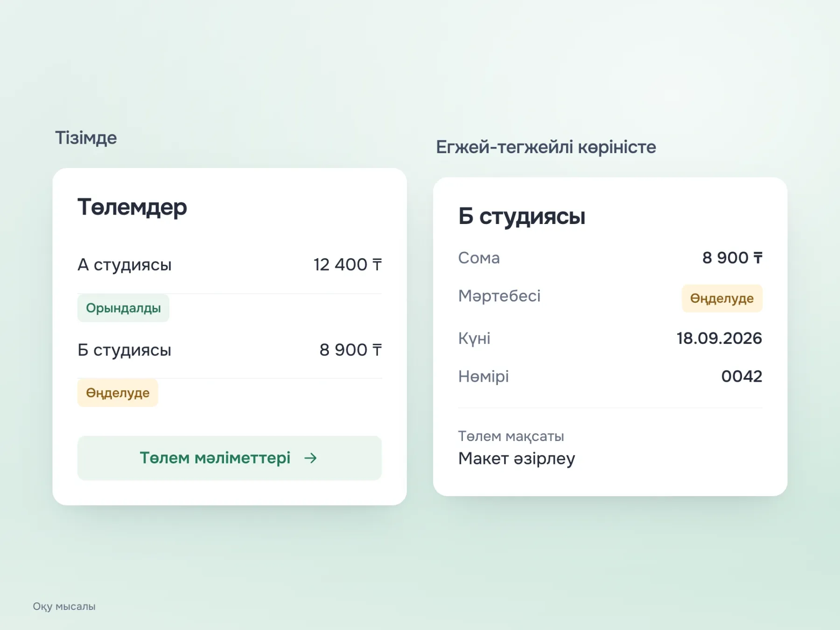Click the Егжей-тегжейлі көріністе section label
This screenshot has width=840, height=630.
(x=546, y=147)
